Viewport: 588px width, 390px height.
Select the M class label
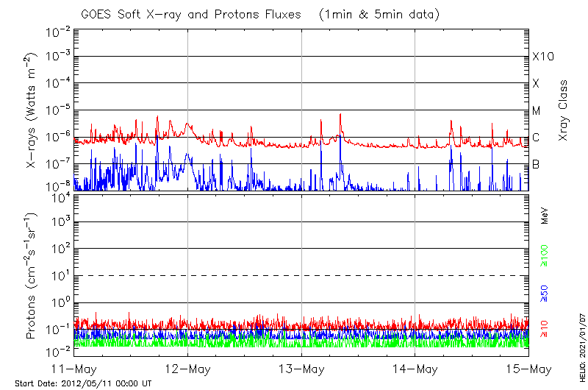tap(537, 110)
